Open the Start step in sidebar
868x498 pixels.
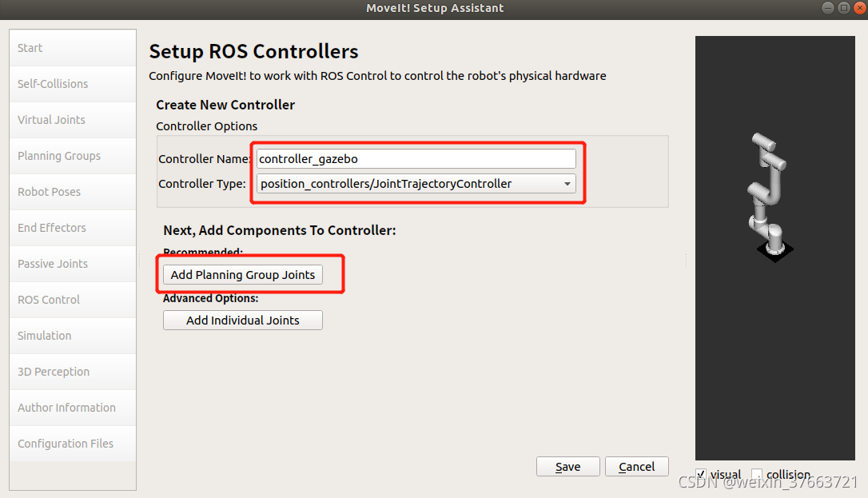(x=73, y=48)
